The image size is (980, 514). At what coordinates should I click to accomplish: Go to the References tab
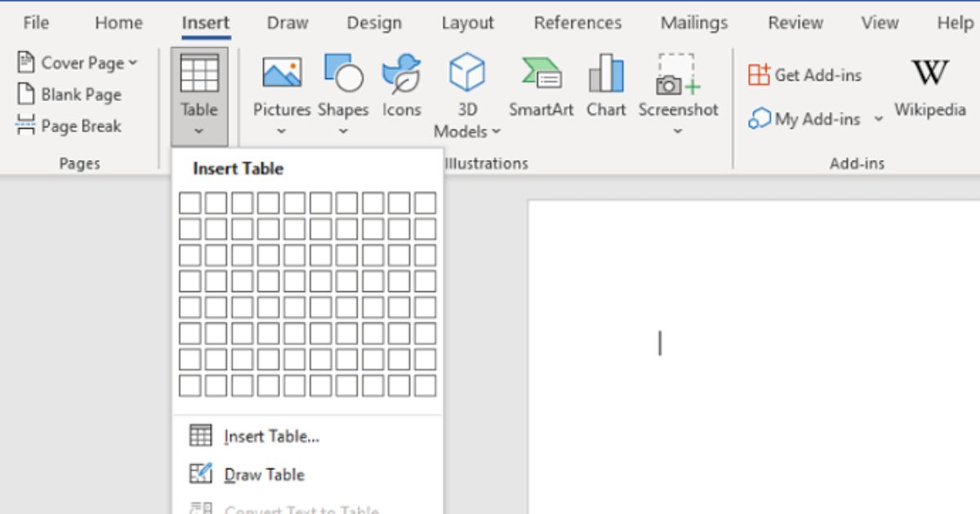(577, 23)
